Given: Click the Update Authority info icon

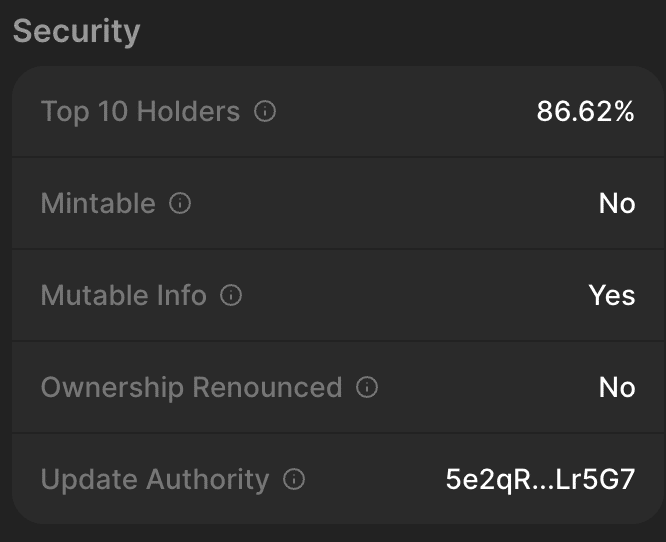Looking at the screenshot, I should tap(294, 480).
